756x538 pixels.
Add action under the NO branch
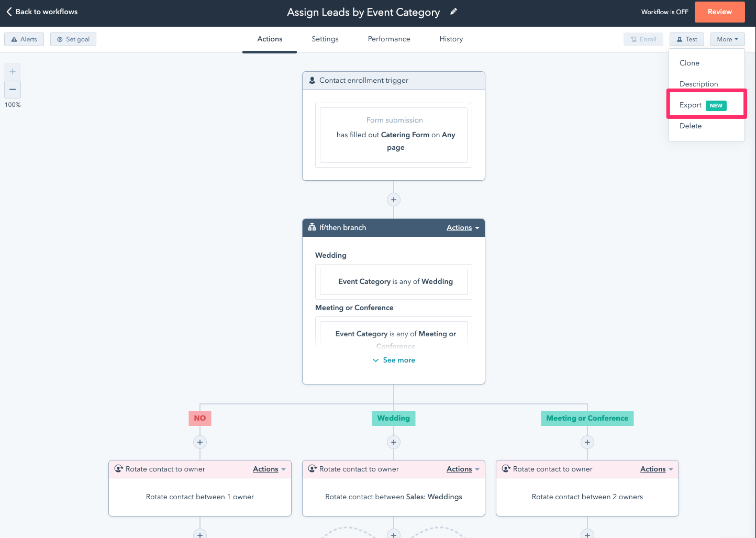(x=200, y=442)
